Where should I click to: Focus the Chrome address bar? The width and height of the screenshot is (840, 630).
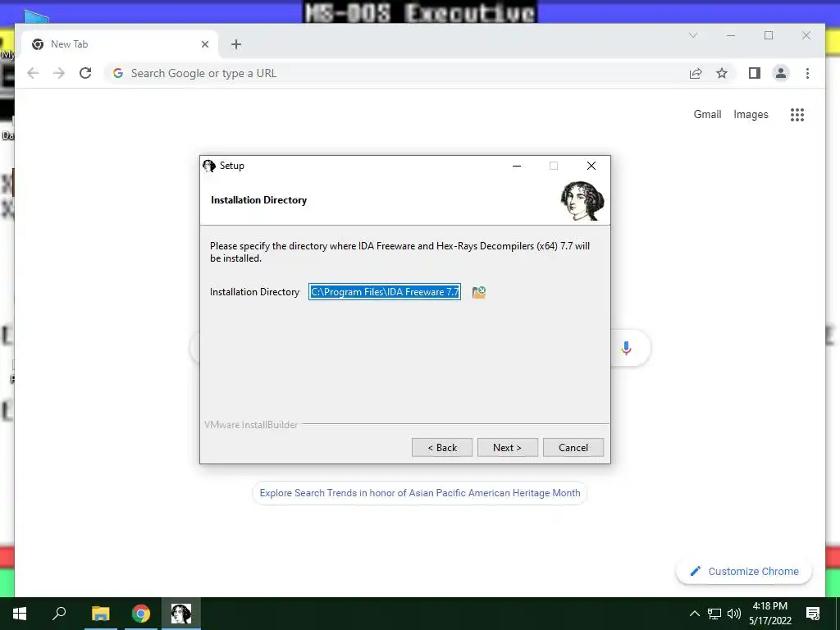[396, 73]
